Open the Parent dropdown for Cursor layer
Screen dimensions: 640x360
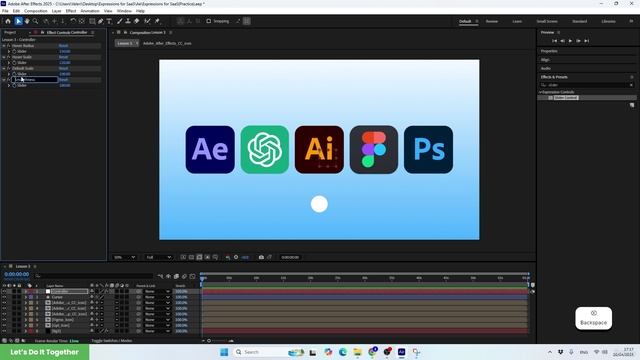157,297
